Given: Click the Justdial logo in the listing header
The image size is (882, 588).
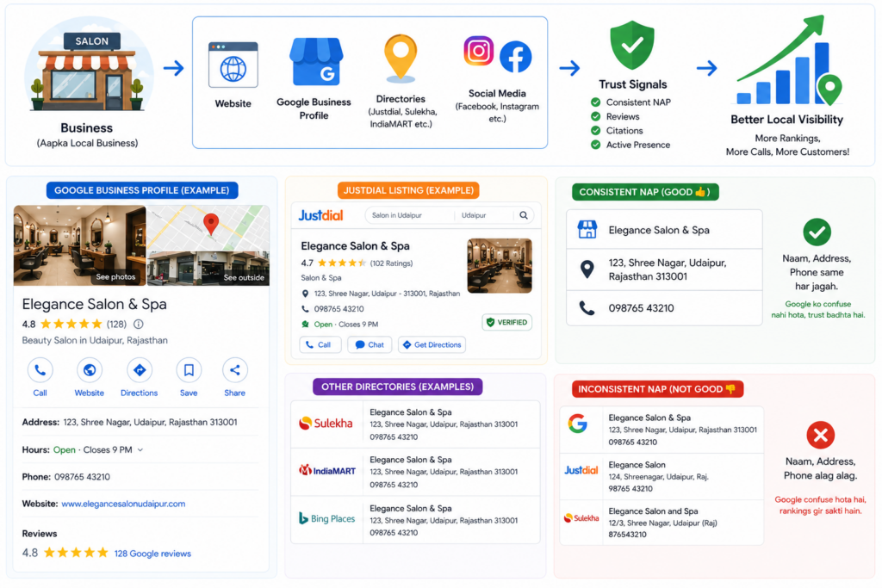Looking at the screenshot, I should point(320,215).
